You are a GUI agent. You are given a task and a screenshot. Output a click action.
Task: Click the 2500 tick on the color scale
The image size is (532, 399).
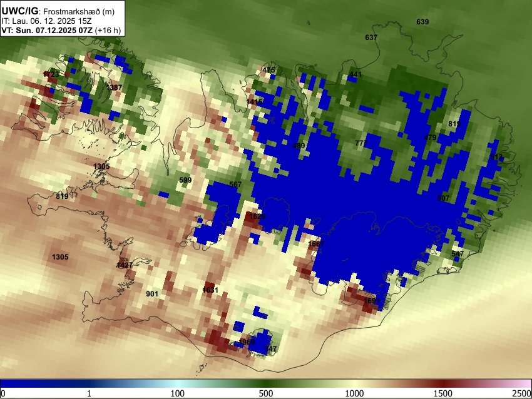point(523,393)
